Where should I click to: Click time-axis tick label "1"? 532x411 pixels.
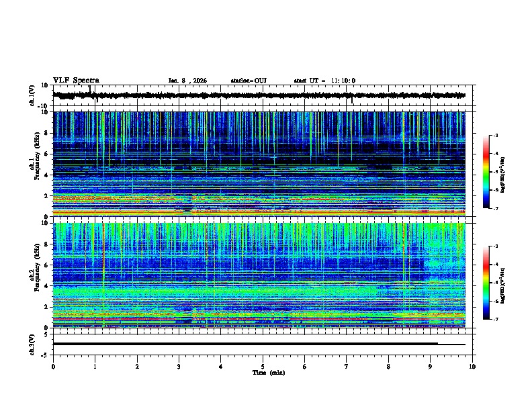click(x=95, y=367)
